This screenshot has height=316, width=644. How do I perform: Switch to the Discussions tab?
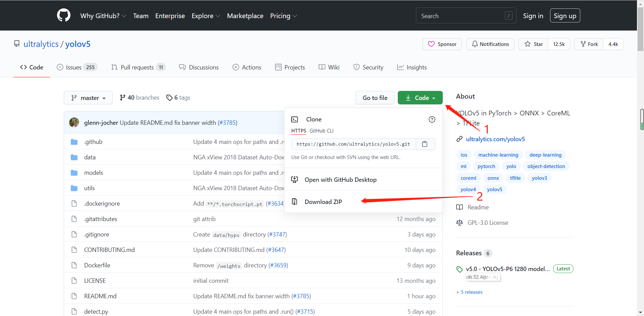coord(199,67)
